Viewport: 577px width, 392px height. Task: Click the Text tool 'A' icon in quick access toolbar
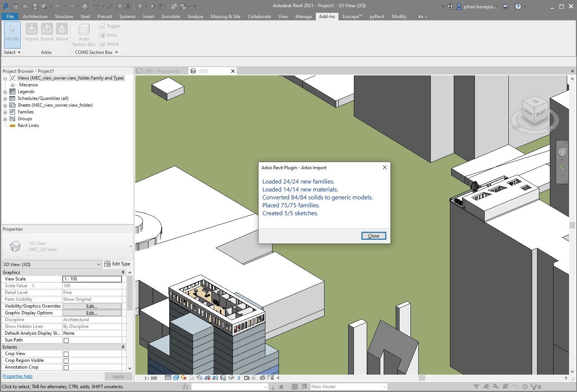pyautogui.click(x=128, y=6)
